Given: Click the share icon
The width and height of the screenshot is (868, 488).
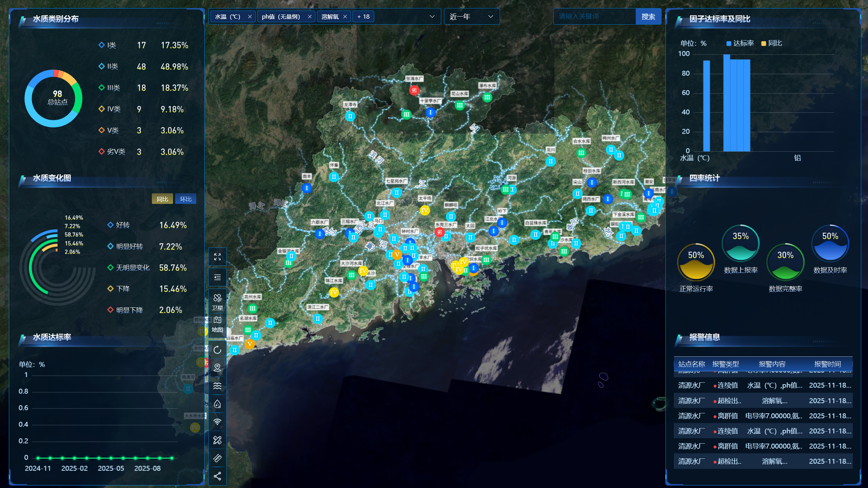Looking at the screenshot, I should (217, 476).
